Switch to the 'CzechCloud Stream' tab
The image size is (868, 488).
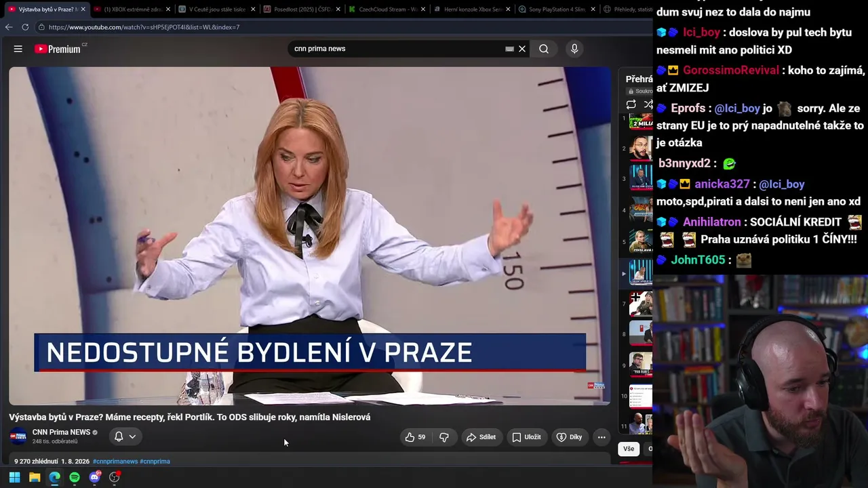pos(387,9)
